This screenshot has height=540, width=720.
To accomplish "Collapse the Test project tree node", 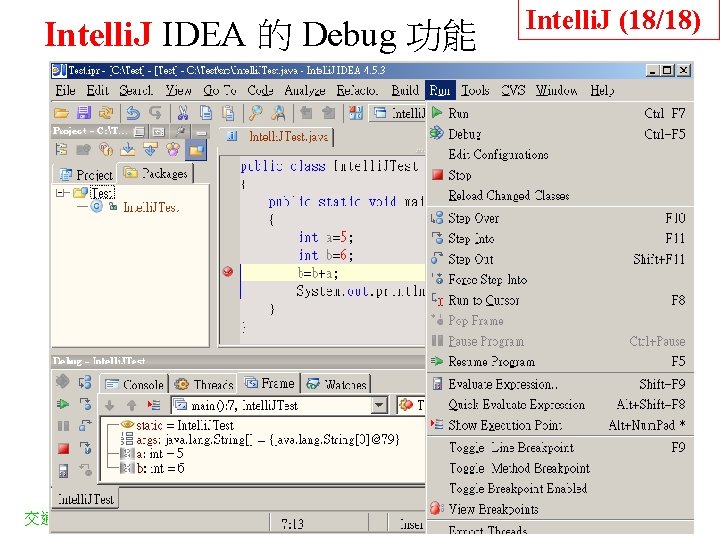I will point(60,193).
